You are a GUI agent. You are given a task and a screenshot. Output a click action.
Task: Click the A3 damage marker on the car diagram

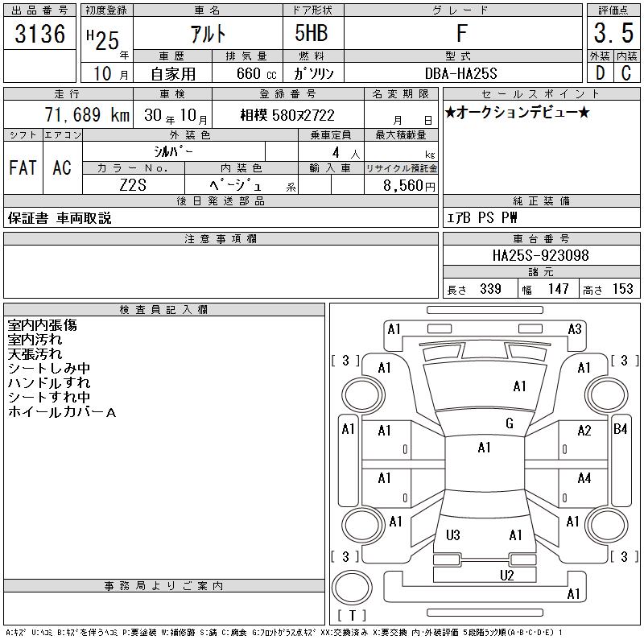point(575,328)
